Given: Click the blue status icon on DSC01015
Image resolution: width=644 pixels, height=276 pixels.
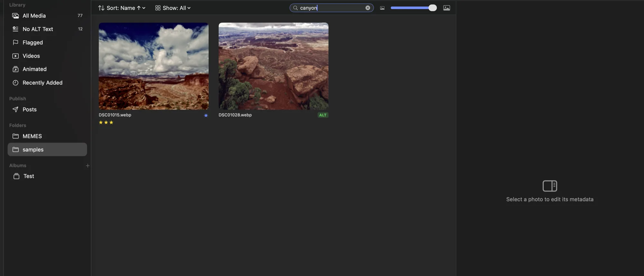Looking at the screenshot, I should coord(206,115).
